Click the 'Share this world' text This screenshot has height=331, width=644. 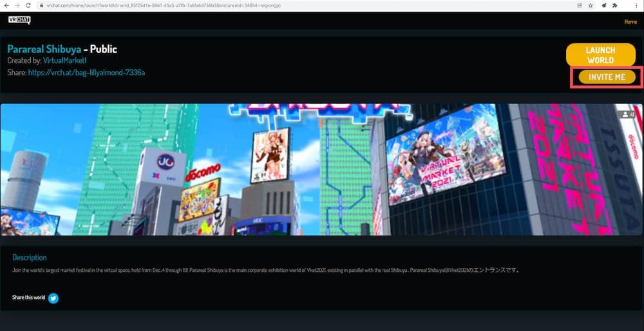[x=29, y=298]
